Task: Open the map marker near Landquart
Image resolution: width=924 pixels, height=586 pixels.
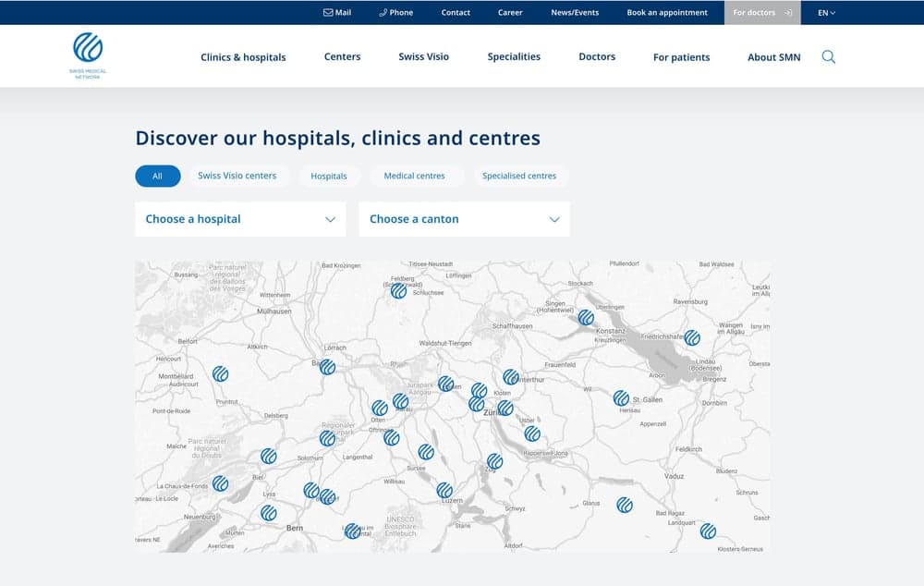Action: pos(708,531)
